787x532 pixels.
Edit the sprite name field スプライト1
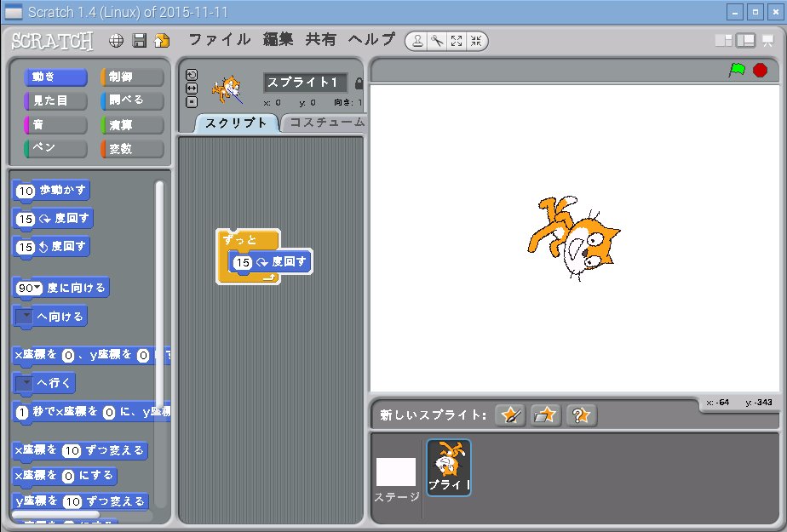305,83
